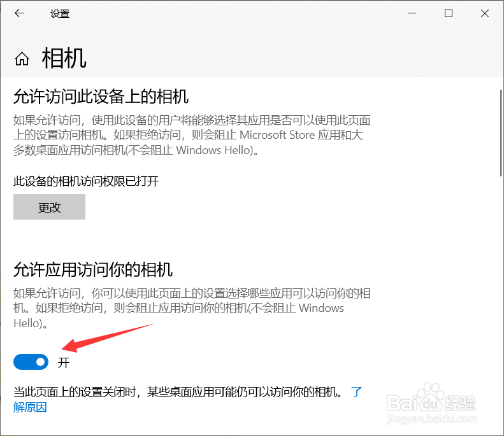Click the 相机 page heading
504x436 pixels.
tap(64, 59)
